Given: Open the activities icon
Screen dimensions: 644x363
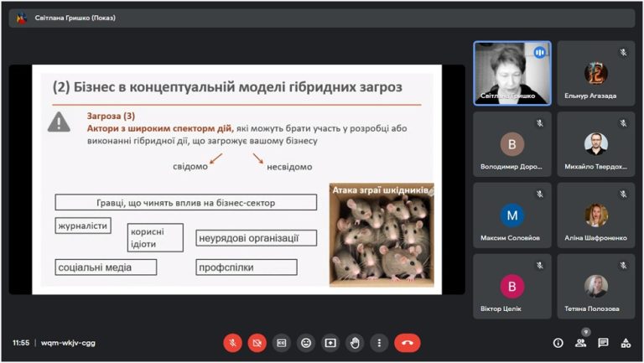Looking at the screenshot, I should click(x=626, y=343).
